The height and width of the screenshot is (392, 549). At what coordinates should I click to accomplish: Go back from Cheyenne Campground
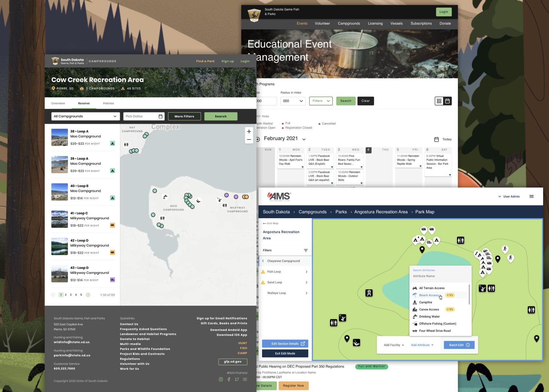tap(263, 261)
